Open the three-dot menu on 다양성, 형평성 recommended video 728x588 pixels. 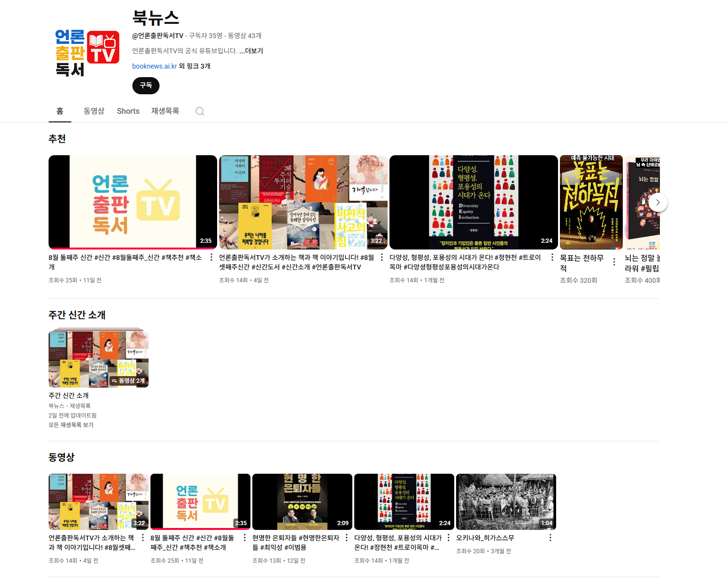tap(551, 258)
